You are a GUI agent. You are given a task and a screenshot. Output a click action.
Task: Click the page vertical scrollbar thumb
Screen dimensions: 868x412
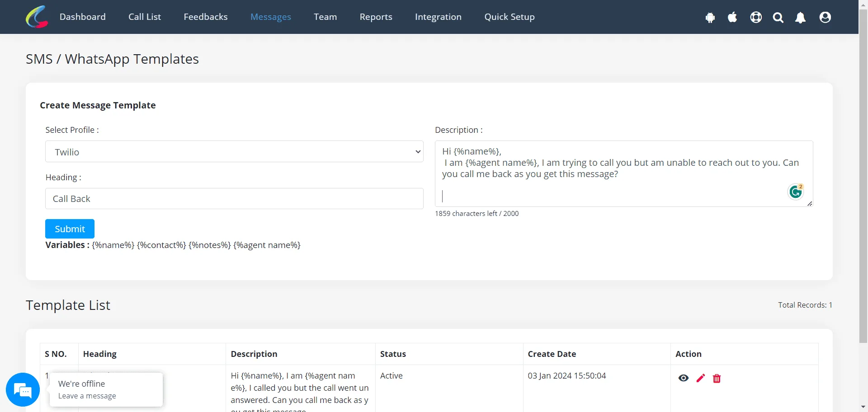(863, 176)
